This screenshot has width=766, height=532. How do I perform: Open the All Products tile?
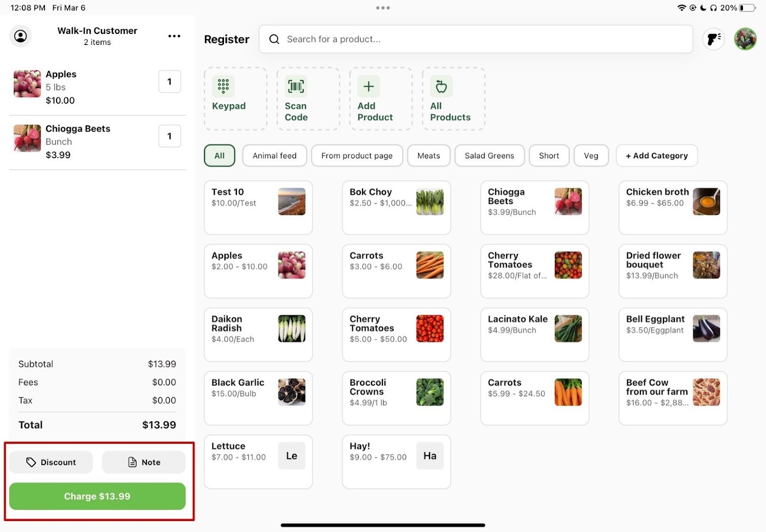pyautogui.click(x=453, y=99)
